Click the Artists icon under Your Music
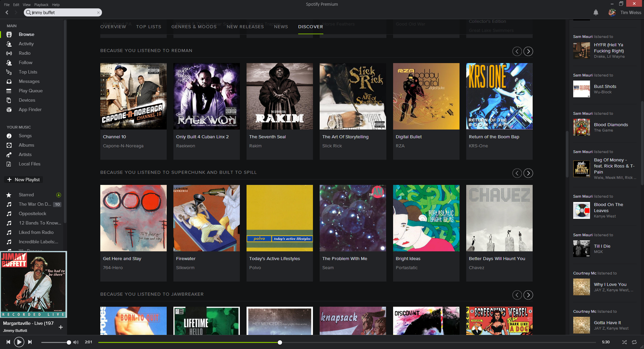The image size is (644, 349). [9, 155]
